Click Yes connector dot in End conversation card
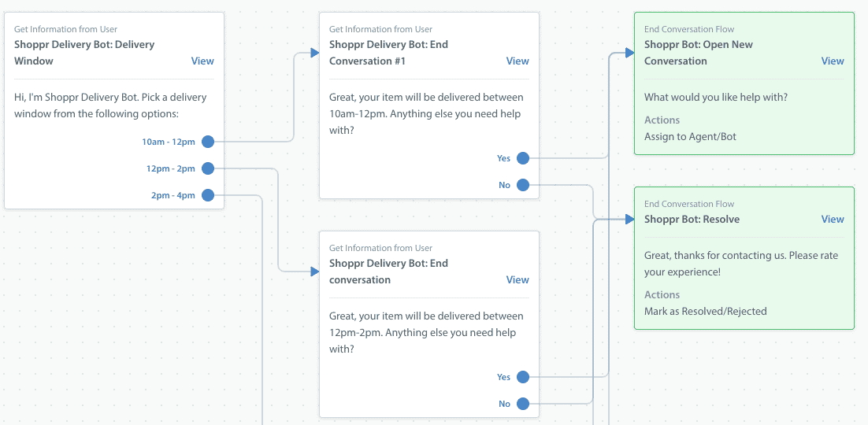Image resolution: width=868 pixels, height=425 pixels. click(523, 377)
